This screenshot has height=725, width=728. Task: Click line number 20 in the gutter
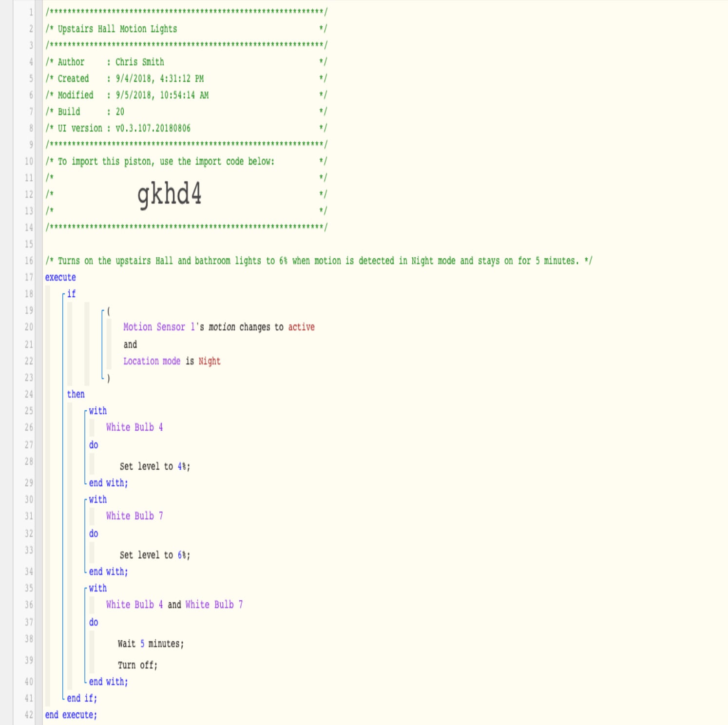pyautogui.click(x=29, y=327)
